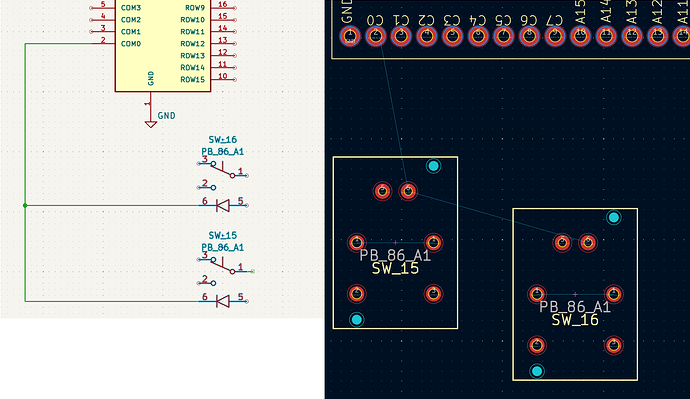Click the SW_16 schematic reference label
The image size is (690, 399).
tap(223, 139)
